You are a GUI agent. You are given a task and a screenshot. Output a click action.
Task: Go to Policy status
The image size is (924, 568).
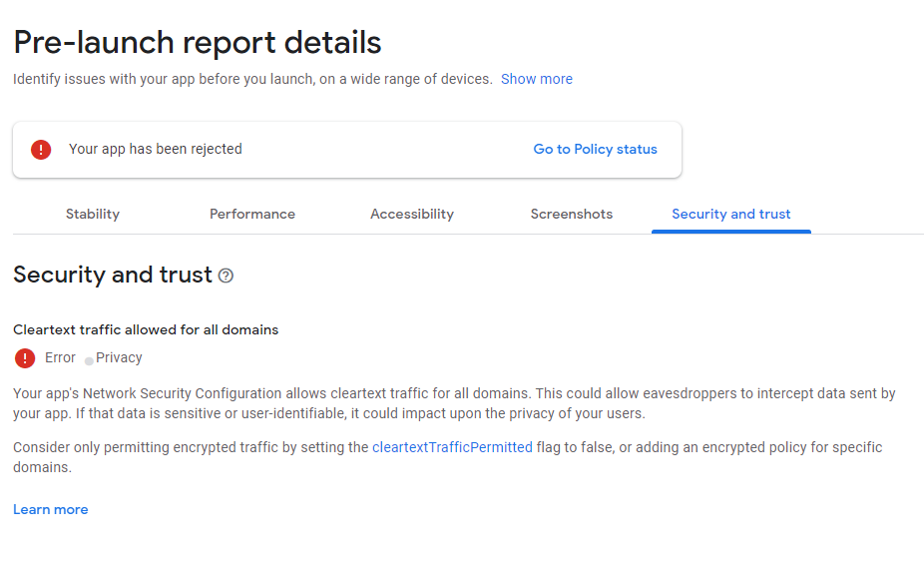click(596, 149)
